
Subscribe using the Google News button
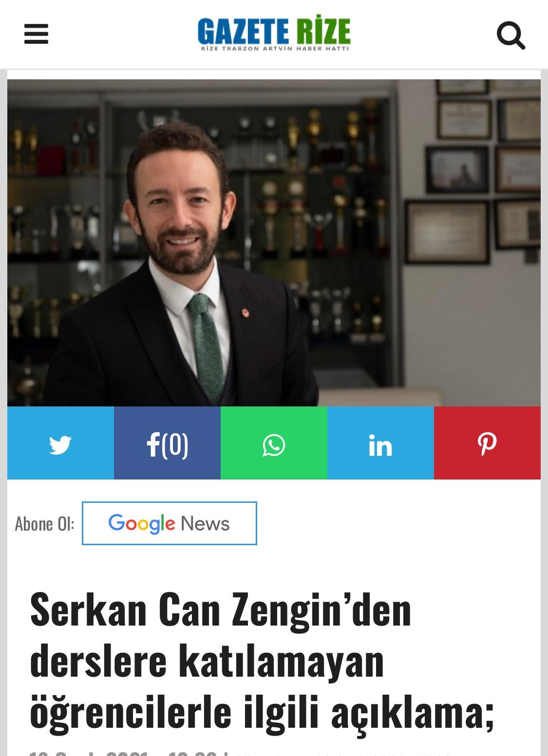(169, 523)
